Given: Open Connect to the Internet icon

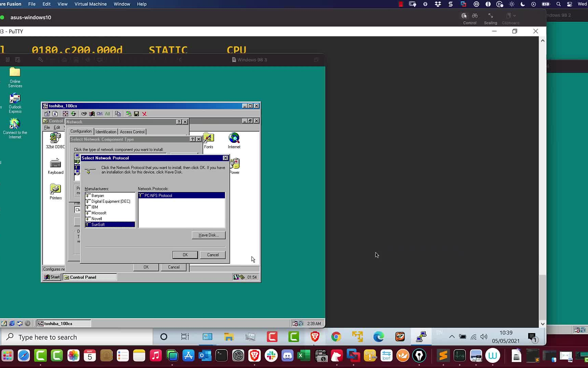Looking at the screenshot, I should click(15, 128).
